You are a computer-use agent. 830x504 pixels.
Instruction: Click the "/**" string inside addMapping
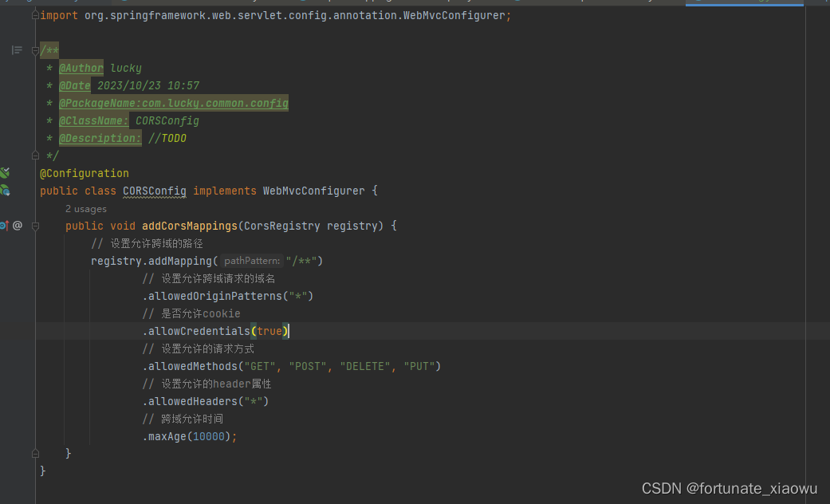click(303, 260)
